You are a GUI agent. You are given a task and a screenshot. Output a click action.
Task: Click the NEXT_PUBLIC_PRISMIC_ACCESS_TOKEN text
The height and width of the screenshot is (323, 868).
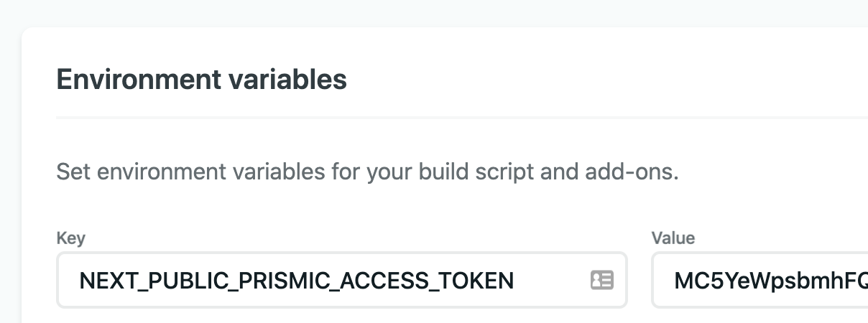(296, 281)
